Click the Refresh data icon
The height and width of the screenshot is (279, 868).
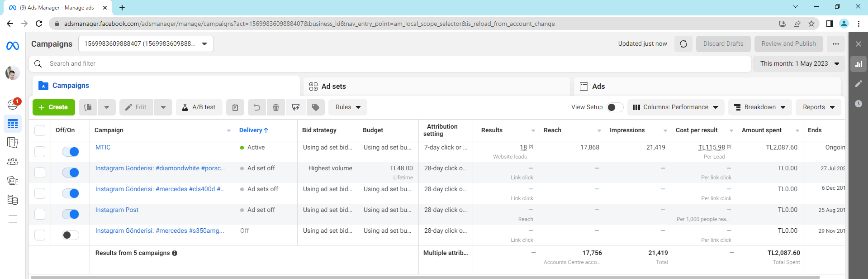point(683,44)
